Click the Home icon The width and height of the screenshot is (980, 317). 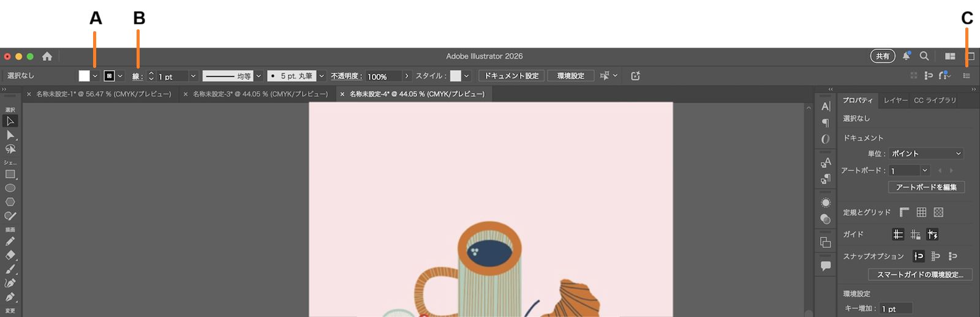pos(47,56)
